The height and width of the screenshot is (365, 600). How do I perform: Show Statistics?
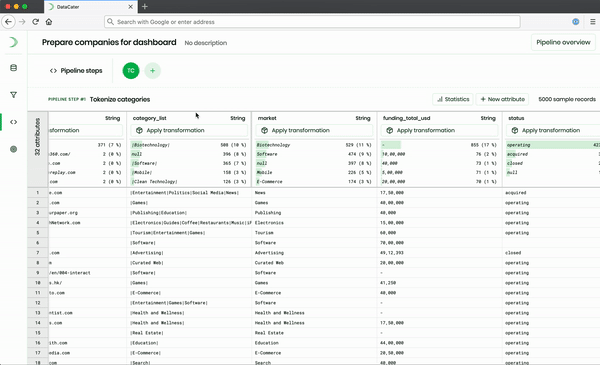pos(453,99)
